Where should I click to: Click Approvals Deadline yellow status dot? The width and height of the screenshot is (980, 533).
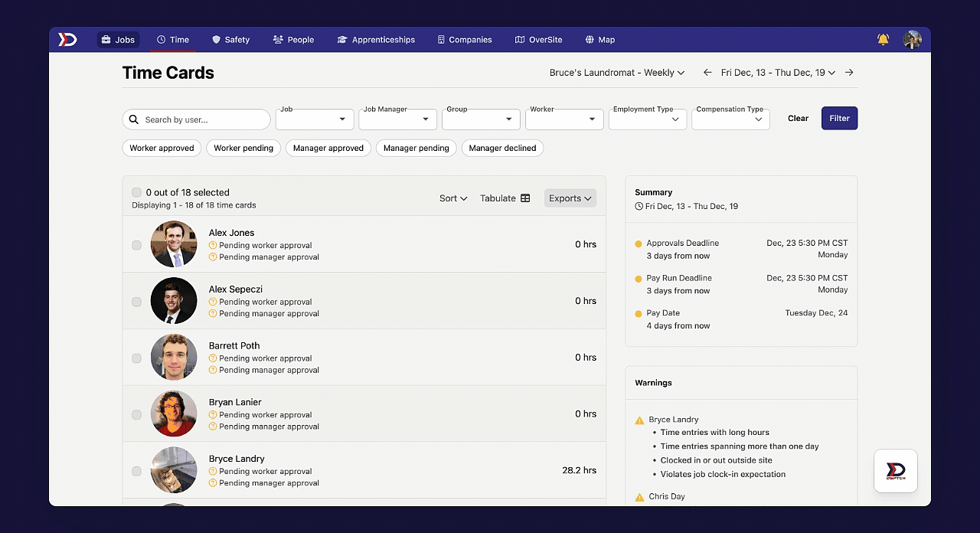pyautogui.click(x=639, y=244)
